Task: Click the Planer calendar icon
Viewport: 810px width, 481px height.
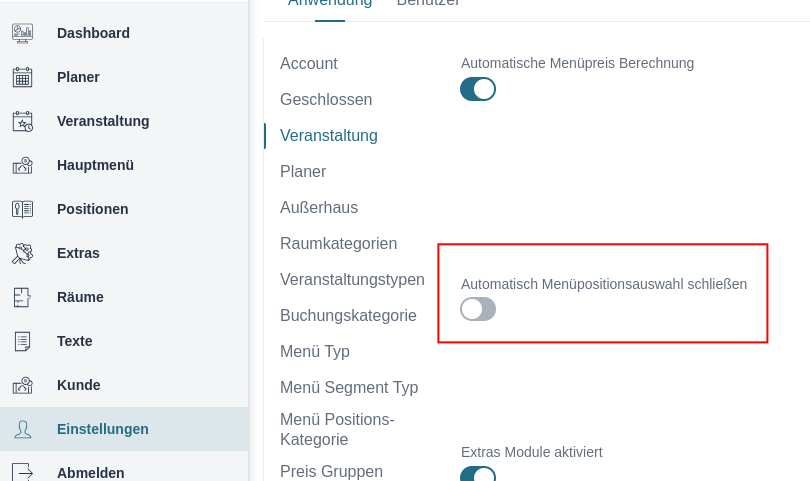Action: click(22, 77)
